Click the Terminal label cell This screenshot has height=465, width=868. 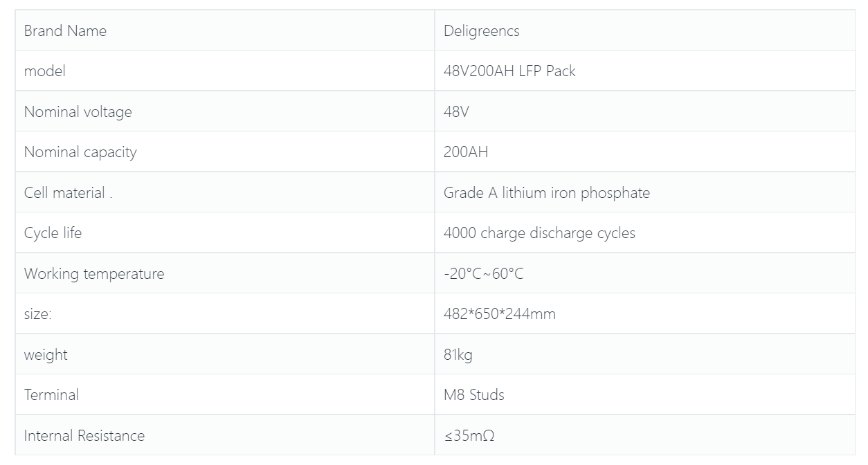pos(225,394)
